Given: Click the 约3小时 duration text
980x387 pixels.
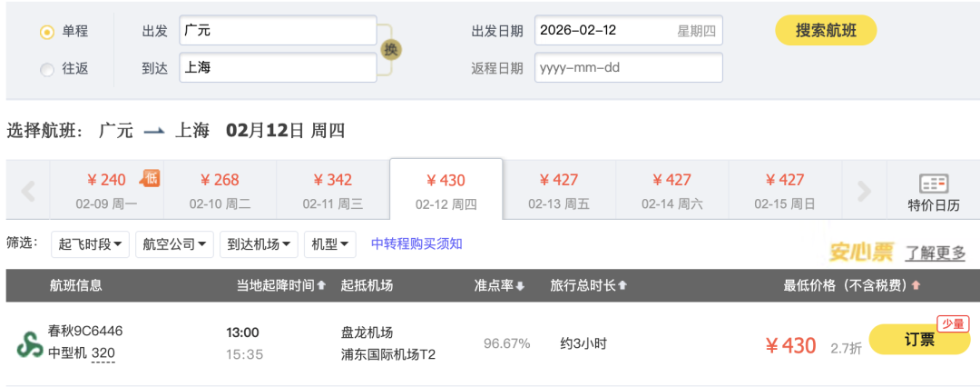Looking at the screenshot, I should tap(583, 343).
